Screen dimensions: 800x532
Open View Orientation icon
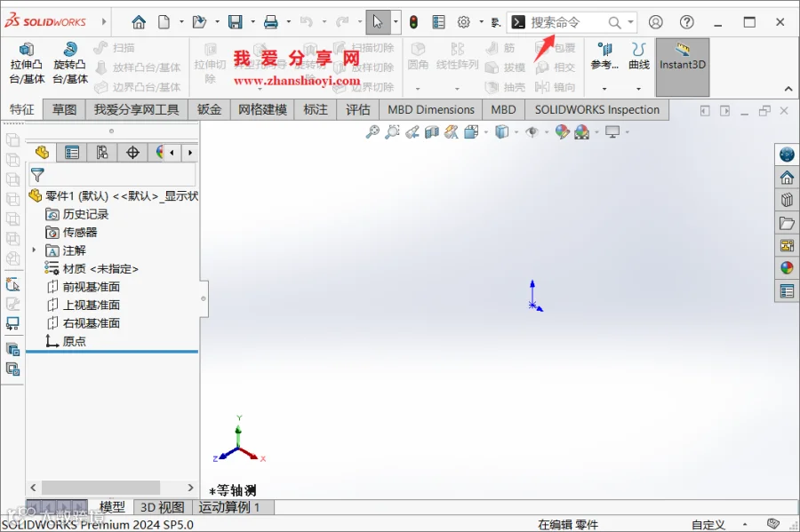[x=471, y=132]
